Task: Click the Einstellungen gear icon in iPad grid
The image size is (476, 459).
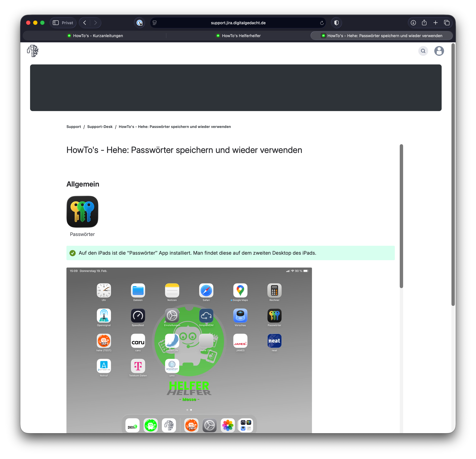Action: (172, 315)
